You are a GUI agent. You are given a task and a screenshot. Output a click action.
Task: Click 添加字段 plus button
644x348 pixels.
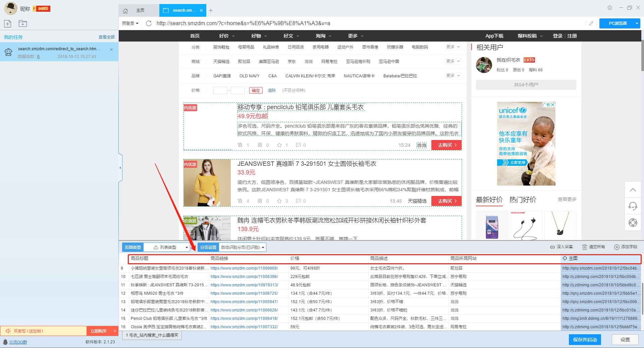pos(625,247)
